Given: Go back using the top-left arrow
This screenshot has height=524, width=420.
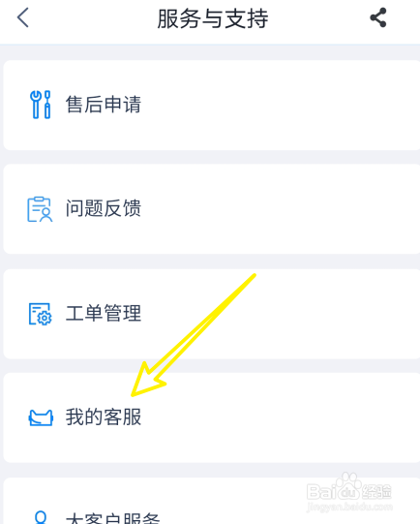Looking at the screenshot, I should pos(22,17).
